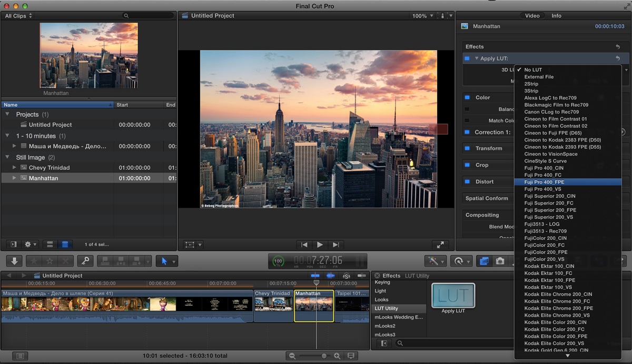632x364 pixels.
Task: Click timeline zoom slider handle
Action: pos(324,356)
